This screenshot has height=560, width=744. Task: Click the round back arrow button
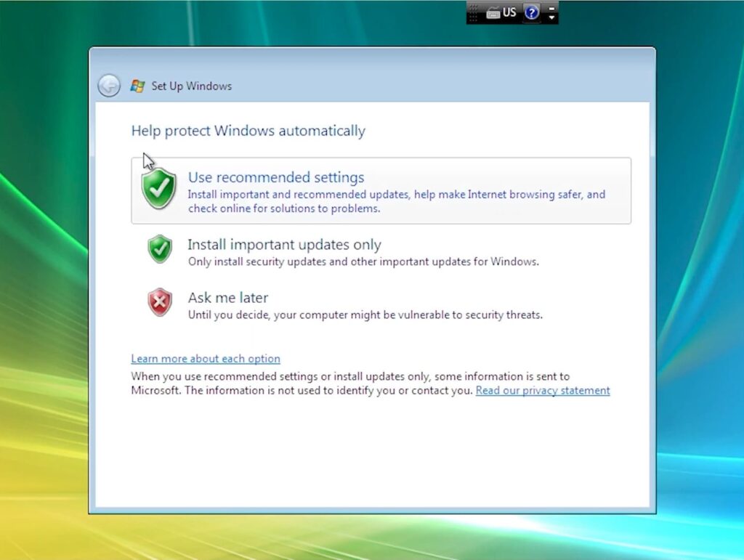(x=109, y=86)
